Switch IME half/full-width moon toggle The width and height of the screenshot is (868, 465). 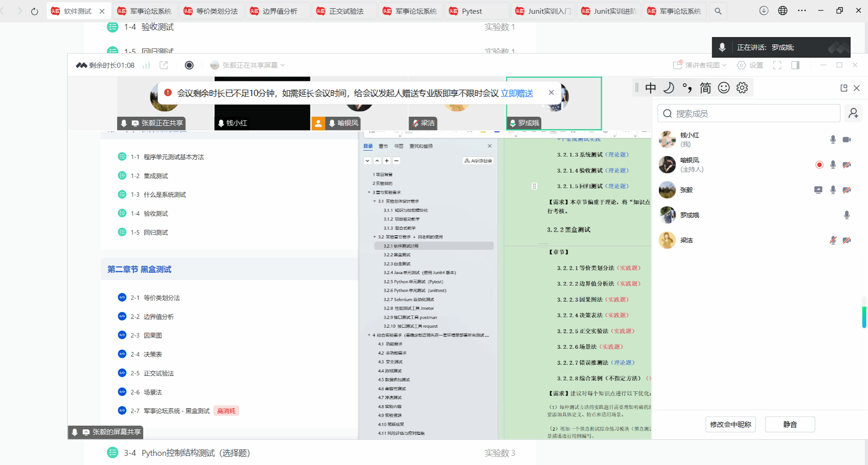[669, 88]
